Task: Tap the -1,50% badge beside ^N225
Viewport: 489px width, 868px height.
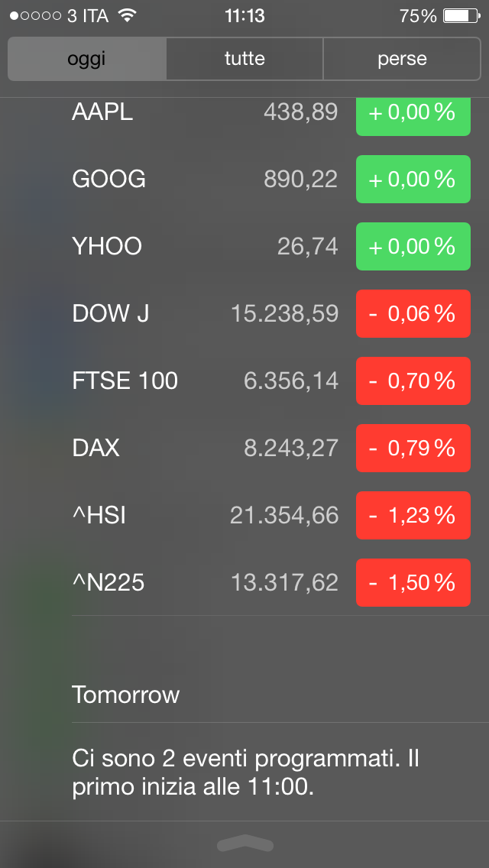Action: click(x=413, y=583)
